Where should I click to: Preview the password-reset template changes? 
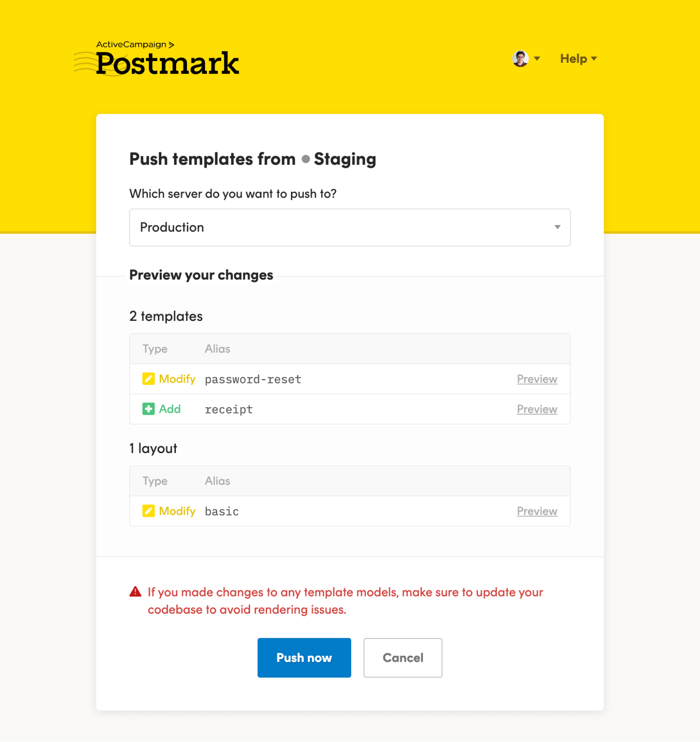[536, 379]
